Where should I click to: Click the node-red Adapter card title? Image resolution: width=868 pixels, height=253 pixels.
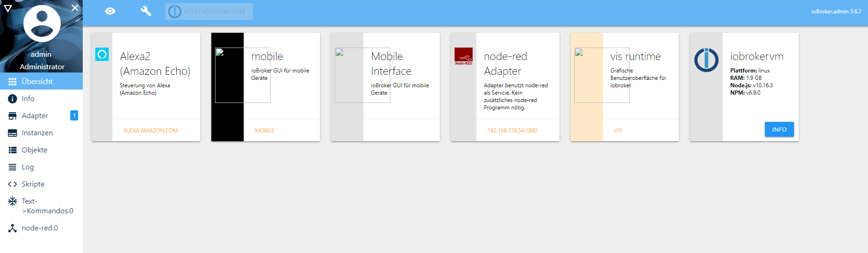pyautogui.click(x=505, y=64)
